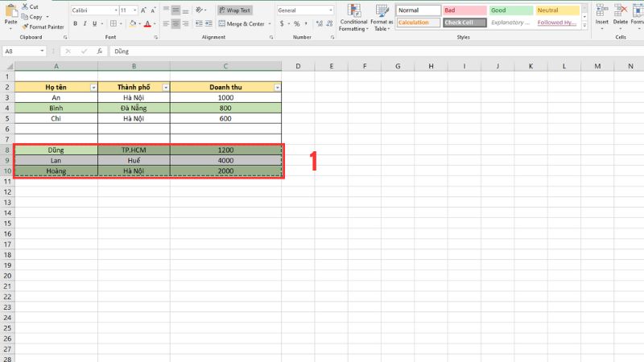The height and width of the screenshot is (362, 644).
Task: Increase font size with the A-up icon
Action: 143,10
